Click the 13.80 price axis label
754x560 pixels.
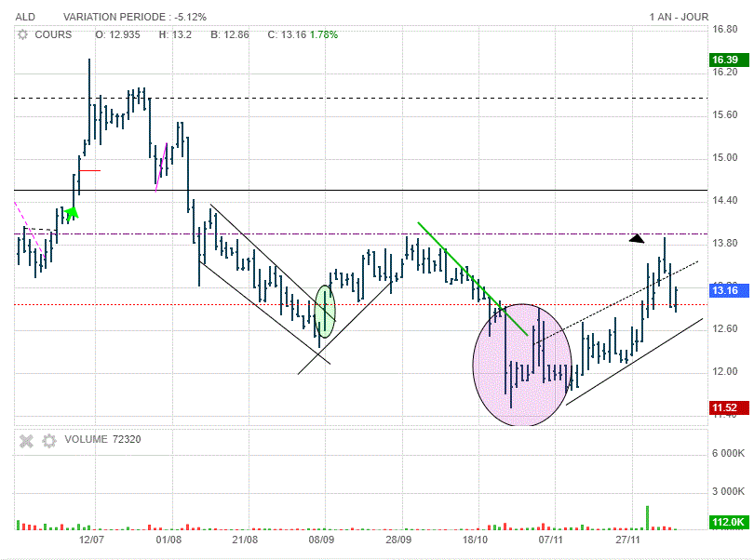point(724,243)
